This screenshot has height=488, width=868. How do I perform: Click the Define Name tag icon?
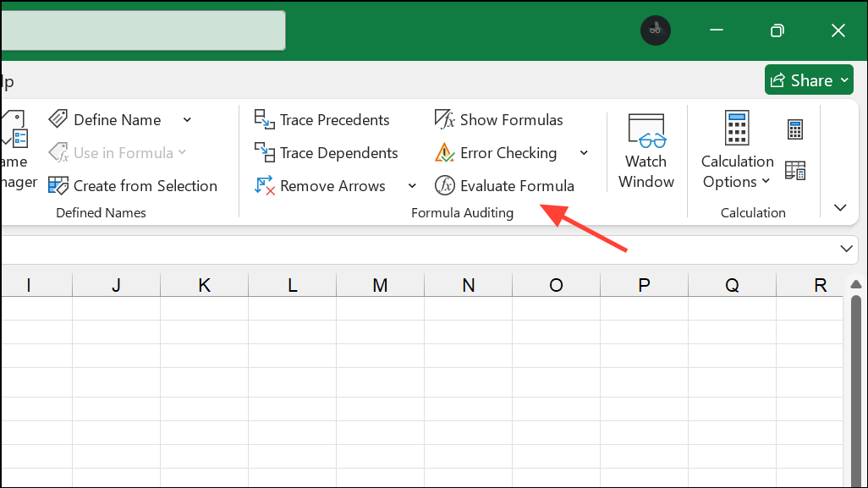coord(58,118)
